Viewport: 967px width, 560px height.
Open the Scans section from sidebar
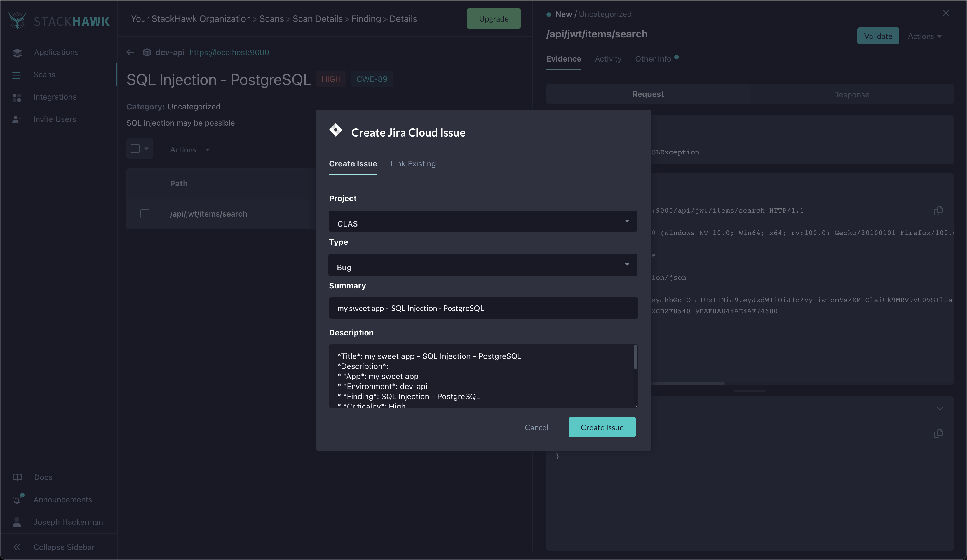(44, 74)
